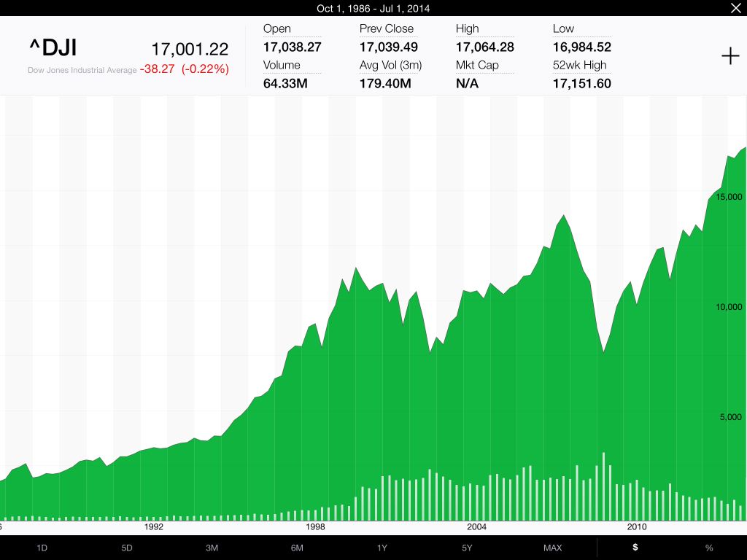Click the 15,000 y-axis label

(x=729, y=197)
